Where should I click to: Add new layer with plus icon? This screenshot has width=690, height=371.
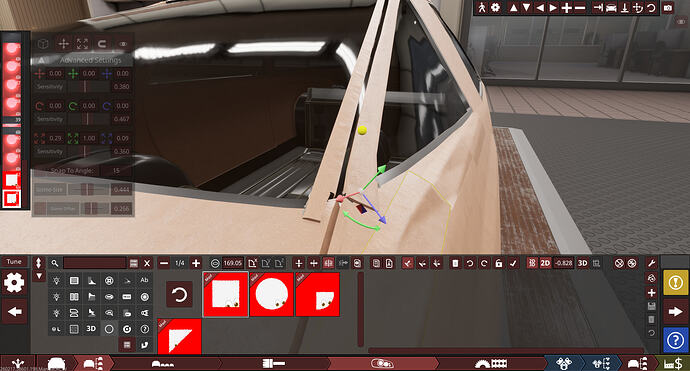[652, 292]
